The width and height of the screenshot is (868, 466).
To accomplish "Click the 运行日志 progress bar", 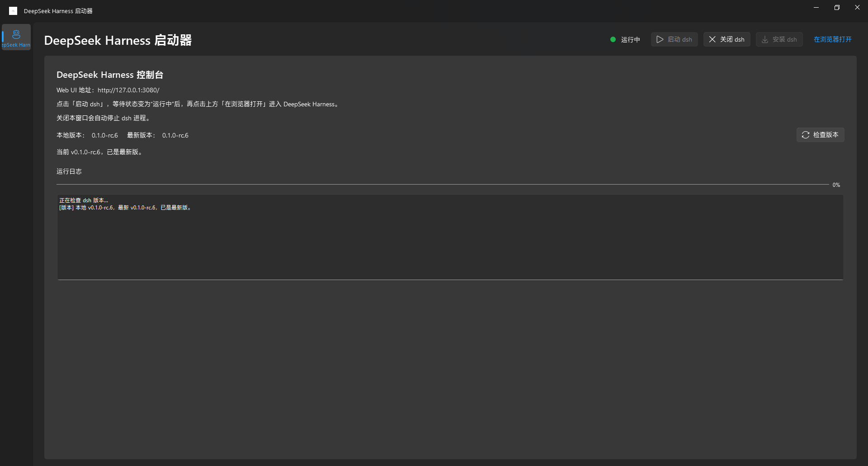I will coord(443,185).
